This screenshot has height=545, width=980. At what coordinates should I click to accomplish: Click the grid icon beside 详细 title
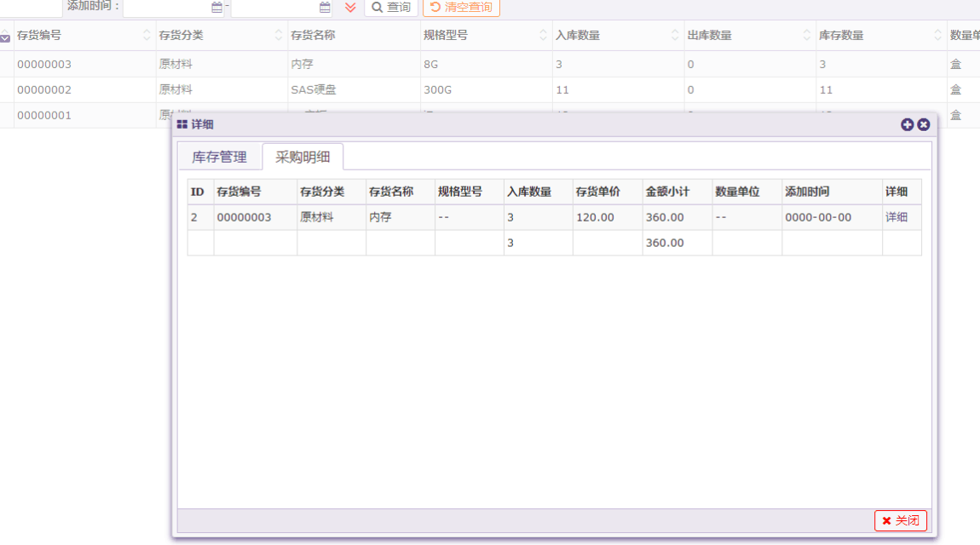[x=182, y=124]
